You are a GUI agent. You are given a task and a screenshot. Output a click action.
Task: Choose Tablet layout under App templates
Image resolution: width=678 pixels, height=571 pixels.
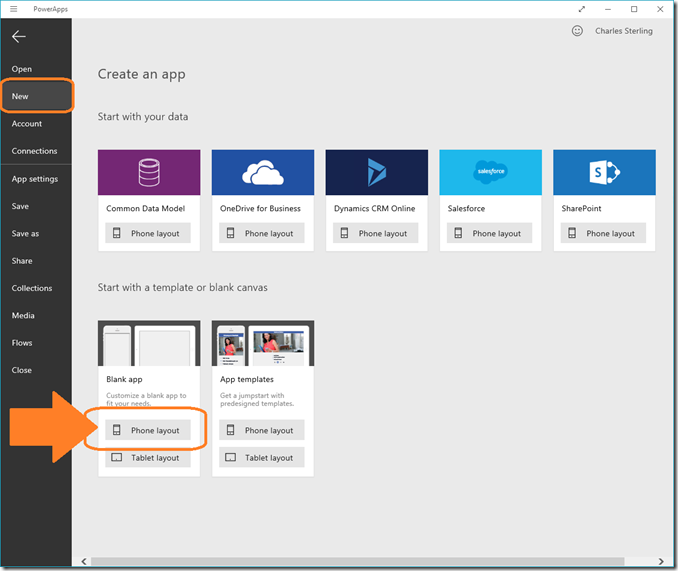point(262,458)
